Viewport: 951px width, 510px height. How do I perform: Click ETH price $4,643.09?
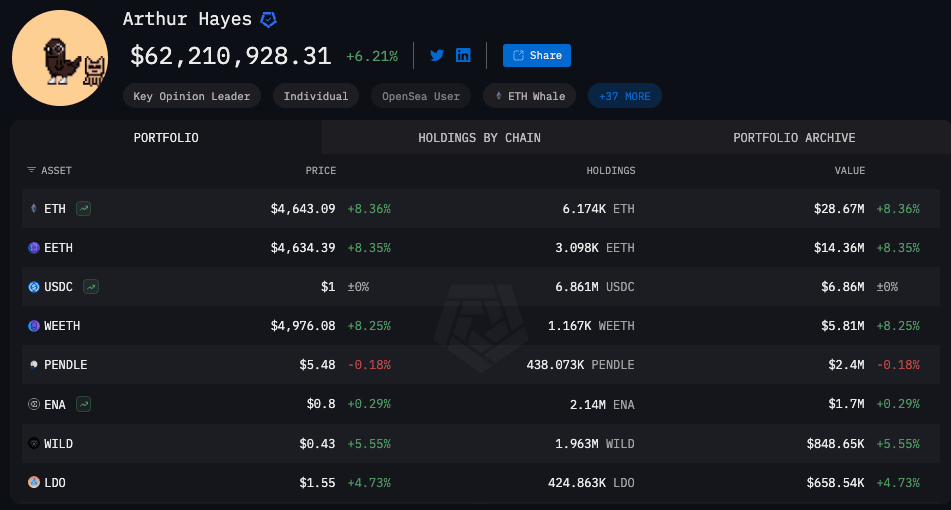point(303,209)
